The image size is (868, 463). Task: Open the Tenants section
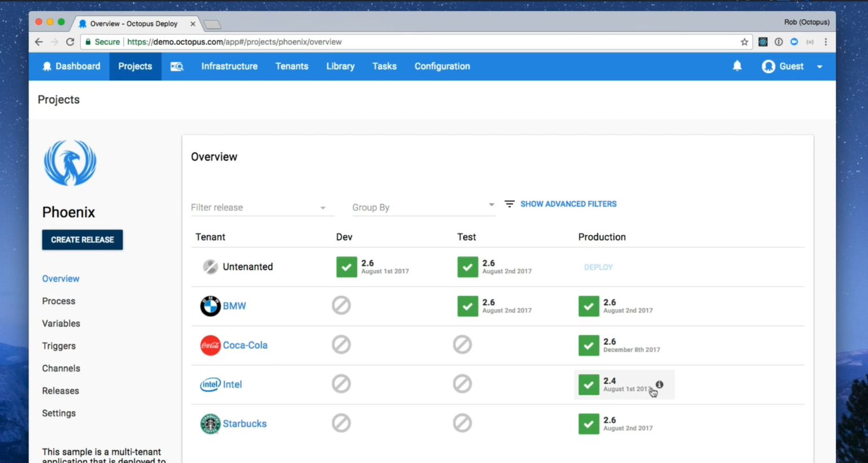click(292, 66)
